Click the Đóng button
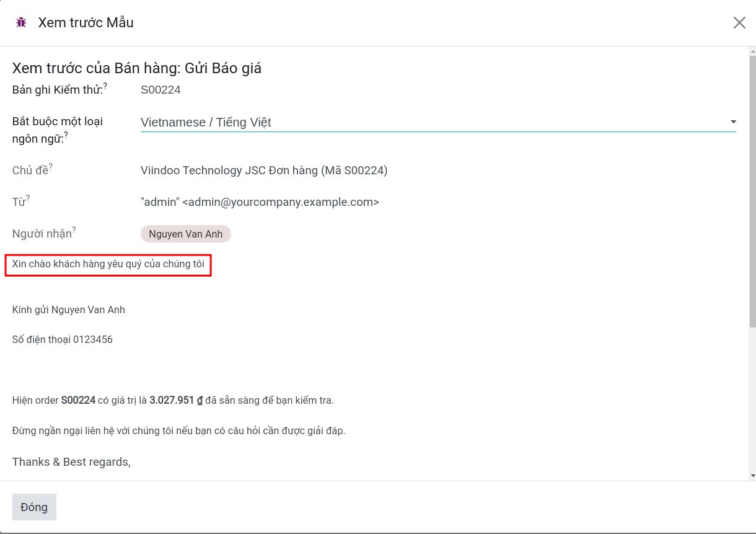Viewport: 756px width, 534px height. click(34, 507)
